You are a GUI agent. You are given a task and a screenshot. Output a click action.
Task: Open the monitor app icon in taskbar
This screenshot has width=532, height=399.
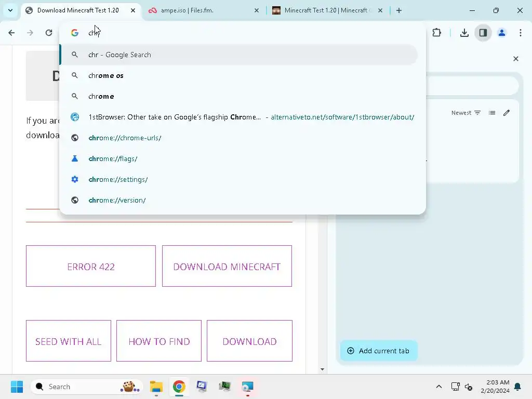[202, 387]
